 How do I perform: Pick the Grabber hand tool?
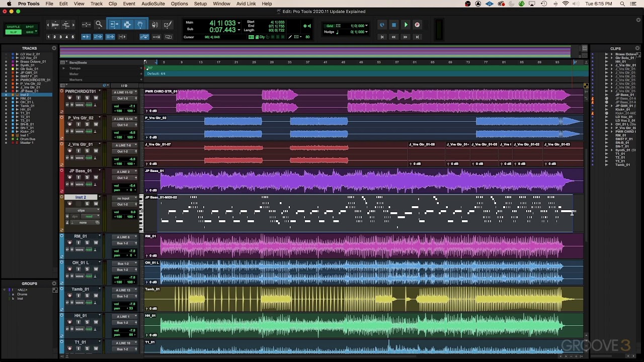click(140, 24)
